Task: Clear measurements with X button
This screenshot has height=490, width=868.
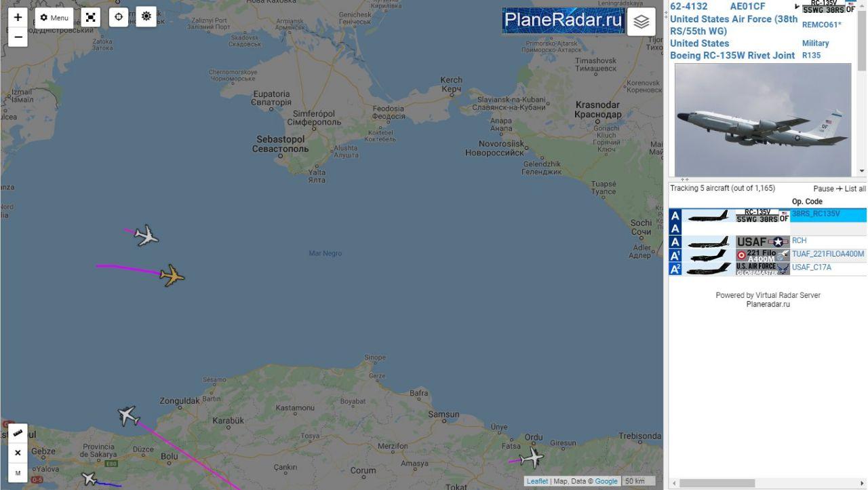Action: (x=18, y=453)
